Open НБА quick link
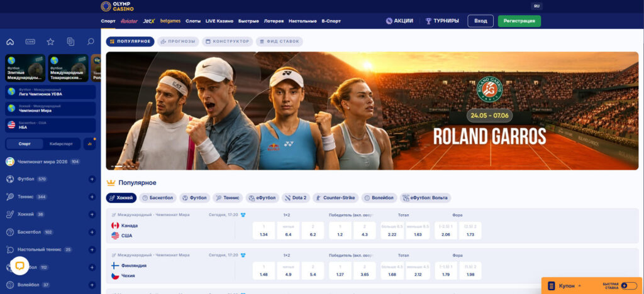Viewport: 644px width, 294px height. [50, 125]
